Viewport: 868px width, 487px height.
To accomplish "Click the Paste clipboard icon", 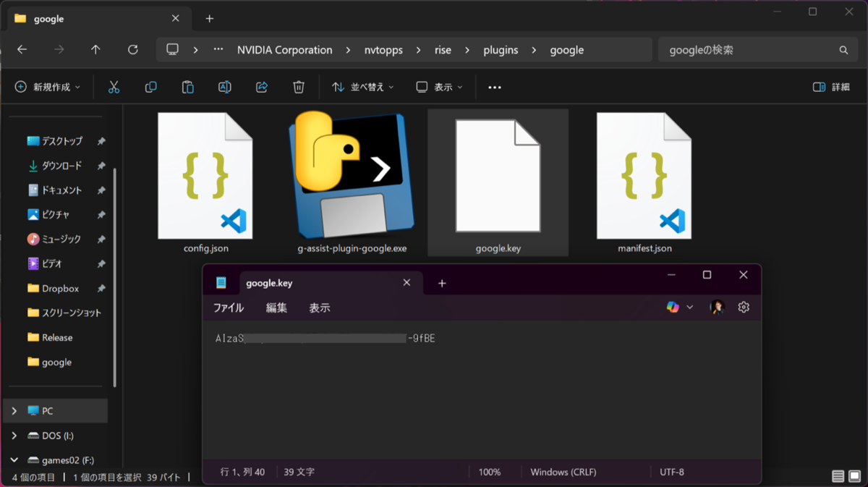I will (x=187, y=87).
